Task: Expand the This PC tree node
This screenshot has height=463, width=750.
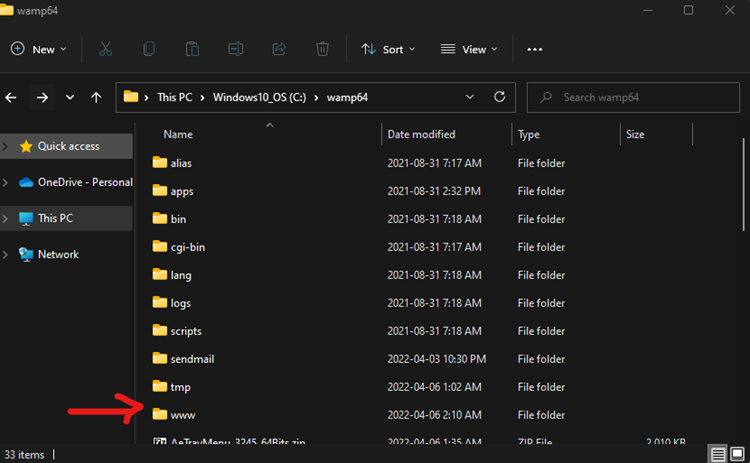Action: pyautogui.click(x=5, y=219)
